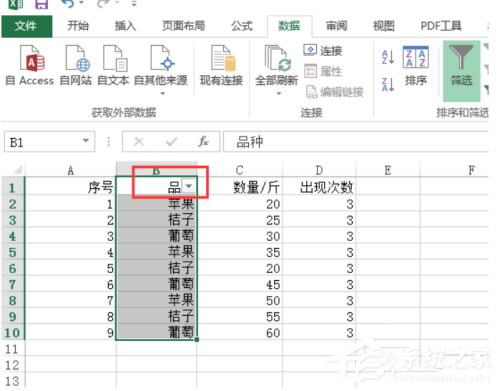
Task: Click the cancel (X) formula bar button
Action: pyautogui.click(x=139, y=142)
